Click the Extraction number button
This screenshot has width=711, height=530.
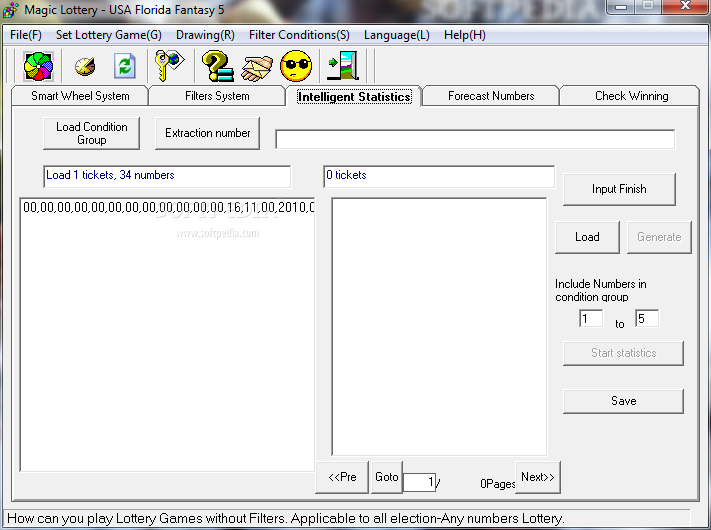click(x=208, y=133)
